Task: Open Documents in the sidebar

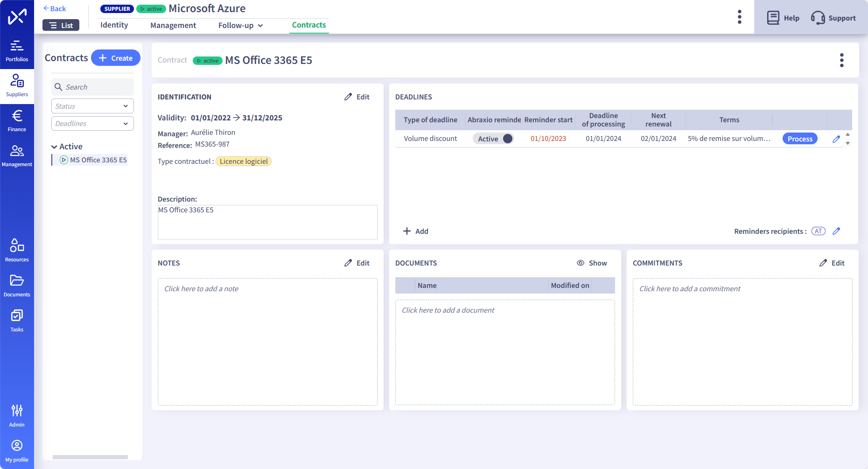Action: pos(17,286)
